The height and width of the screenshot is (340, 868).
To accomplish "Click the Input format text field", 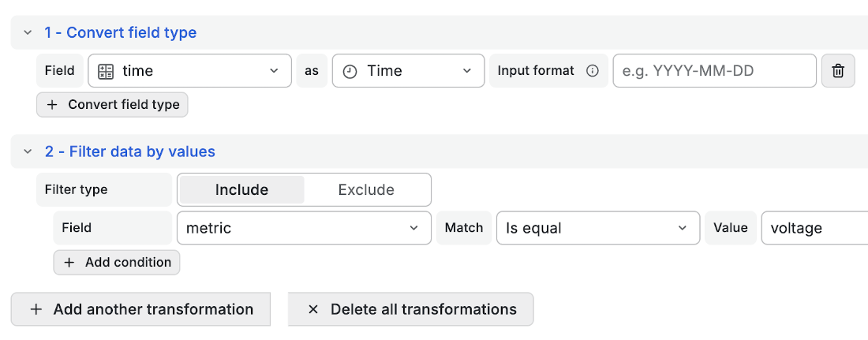I will pyautogui.click(x=714, y=71).
